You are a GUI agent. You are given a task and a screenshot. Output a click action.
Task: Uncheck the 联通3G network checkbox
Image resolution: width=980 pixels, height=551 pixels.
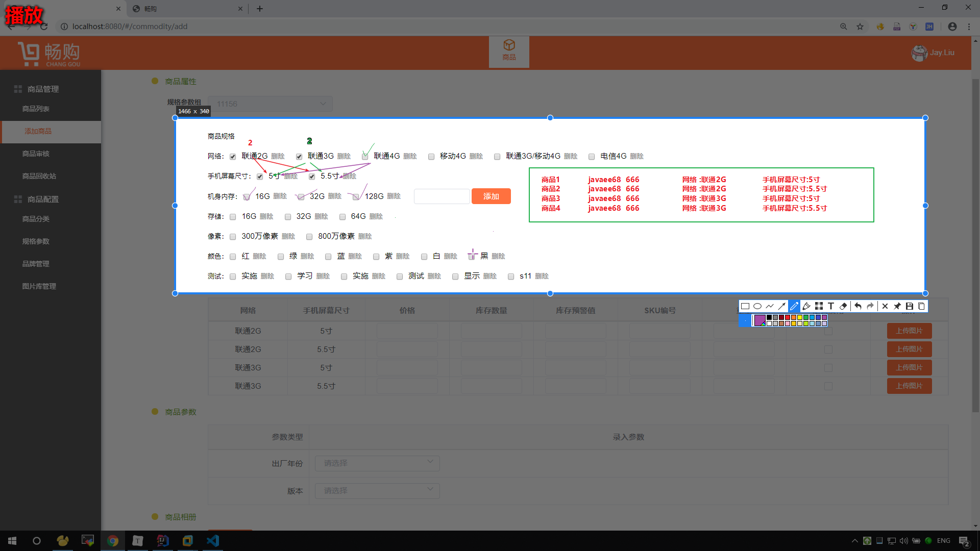[x=299, y=157]
